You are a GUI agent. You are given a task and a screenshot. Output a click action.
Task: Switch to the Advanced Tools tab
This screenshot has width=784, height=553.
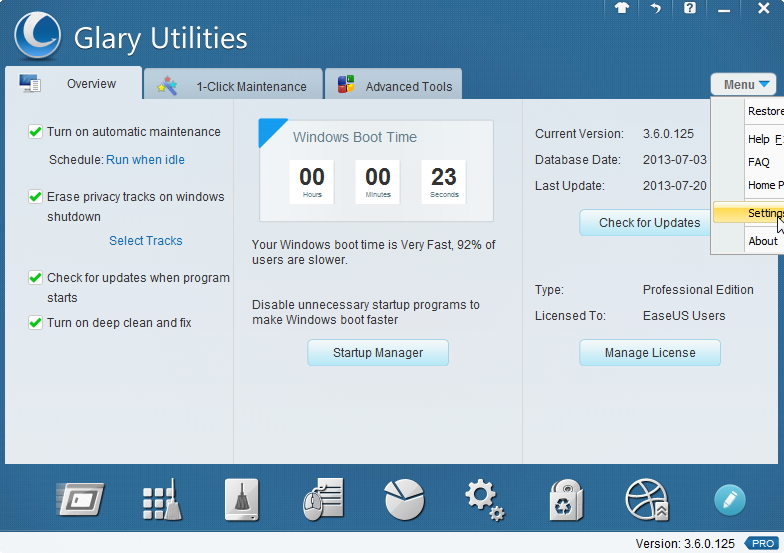394,85
